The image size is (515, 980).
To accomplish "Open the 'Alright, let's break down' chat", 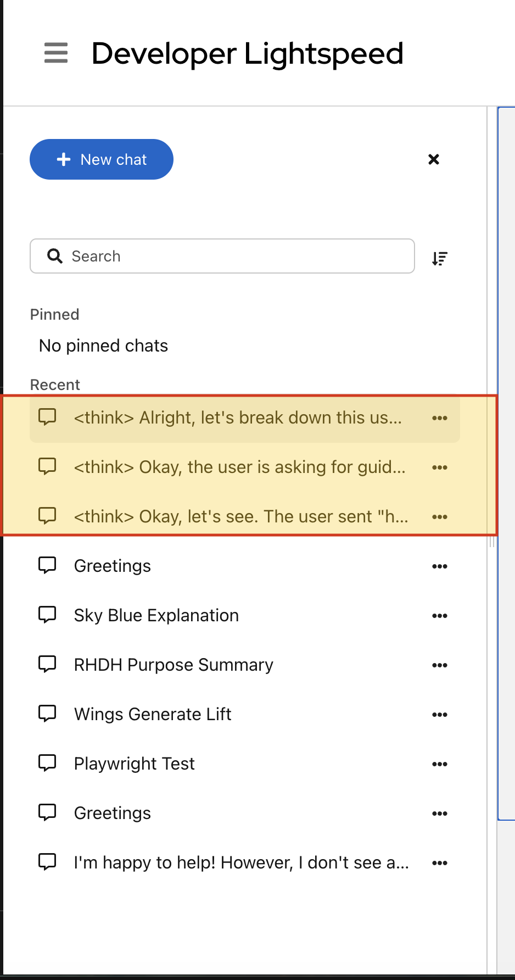I will pos(237,418).
